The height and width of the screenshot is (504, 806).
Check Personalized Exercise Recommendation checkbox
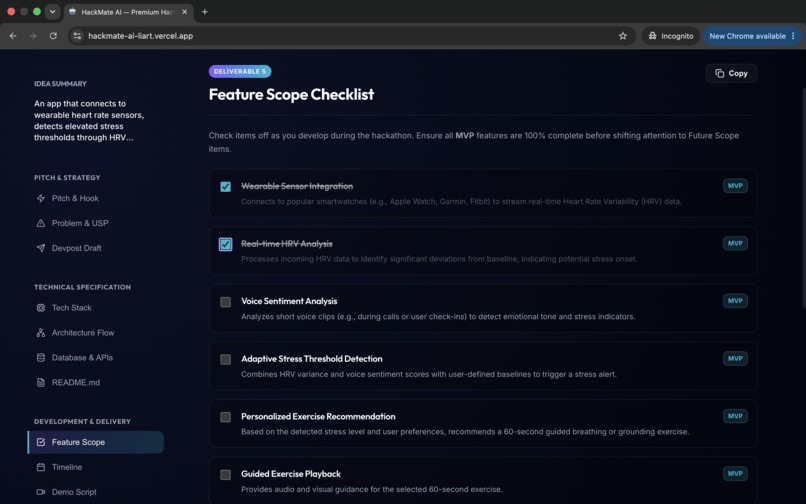(x=226, y=417)
